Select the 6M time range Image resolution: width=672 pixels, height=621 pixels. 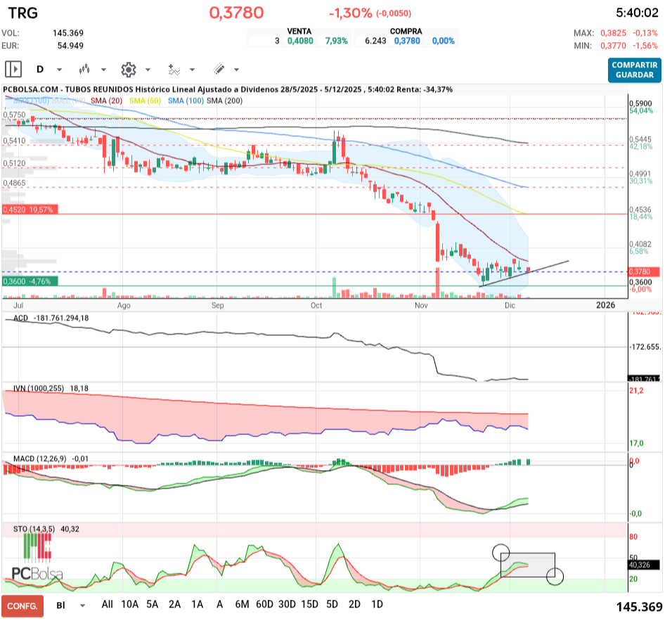point(242,604)
